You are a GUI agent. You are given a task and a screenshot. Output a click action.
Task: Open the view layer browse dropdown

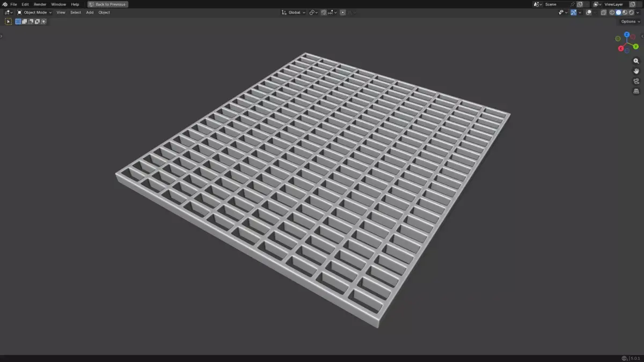point(598,4)
